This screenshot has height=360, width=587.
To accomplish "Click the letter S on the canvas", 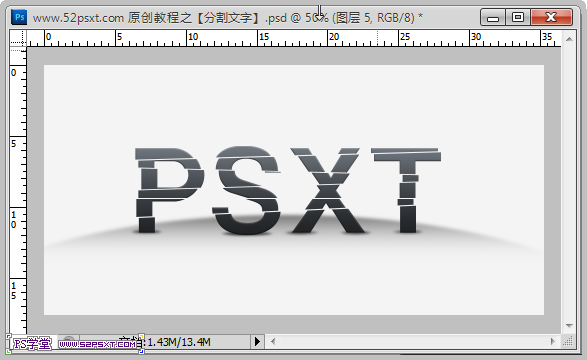I will click(246, 190).
